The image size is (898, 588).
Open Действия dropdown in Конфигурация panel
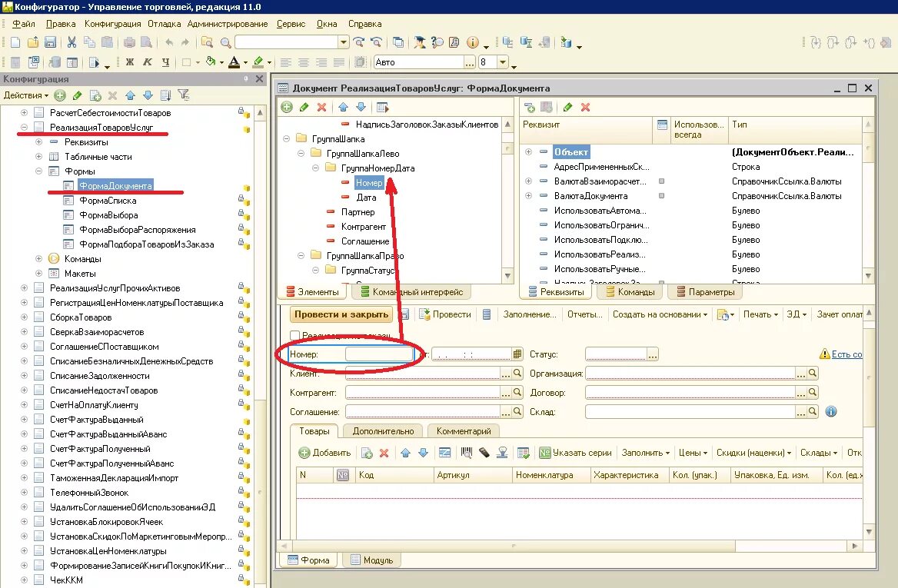(26, 95)
